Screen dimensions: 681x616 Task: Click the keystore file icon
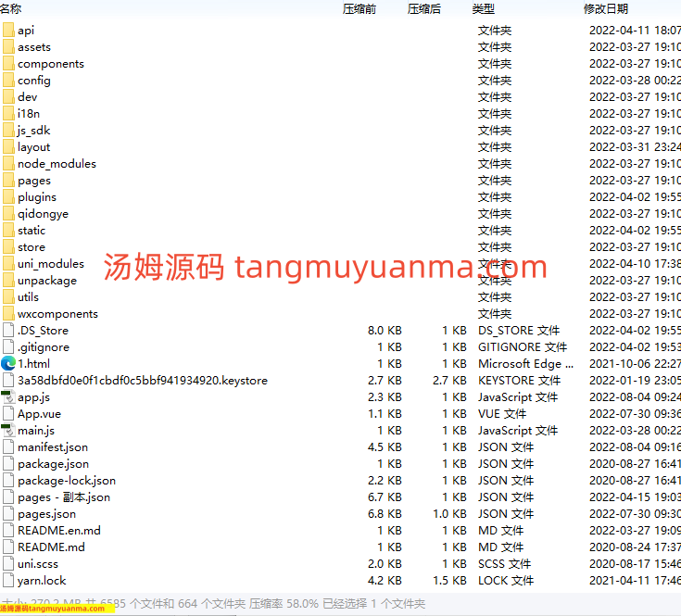[8, 381]
